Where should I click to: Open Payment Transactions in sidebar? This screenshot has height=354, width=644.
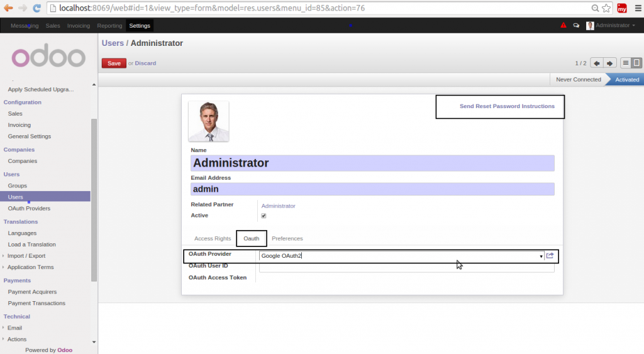pyautogui.click(x=36, y=304)
